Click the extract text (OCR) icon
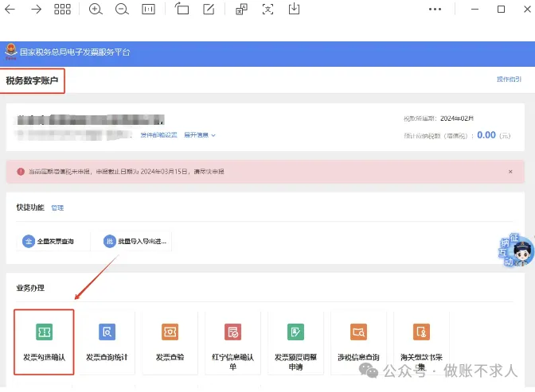Image resolution: width=535 pixels, height=392 pixels. click(x=267, y=10)
